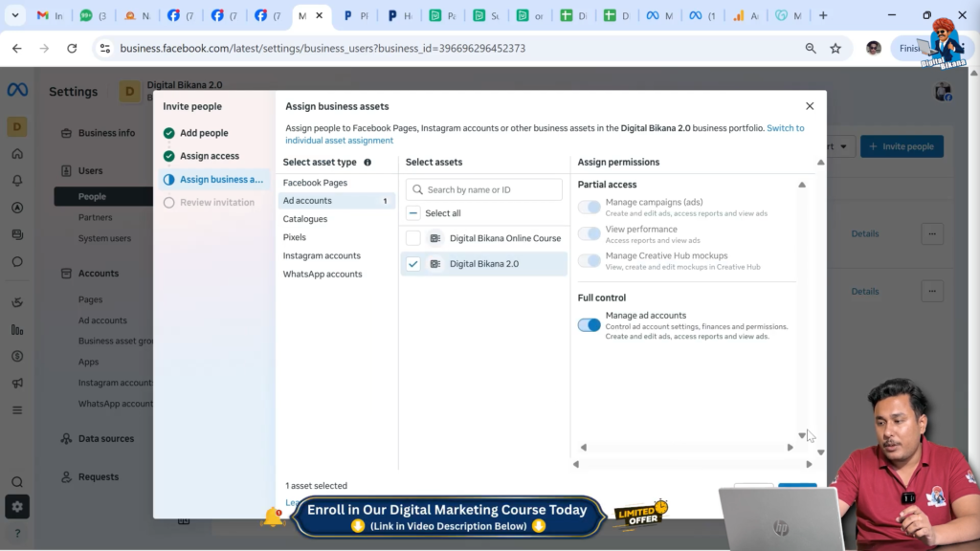Uncheck the Digital Bikana 2.0 checkbox
The width and height of the screenshot is (980, 551).
tap(413, 264)
